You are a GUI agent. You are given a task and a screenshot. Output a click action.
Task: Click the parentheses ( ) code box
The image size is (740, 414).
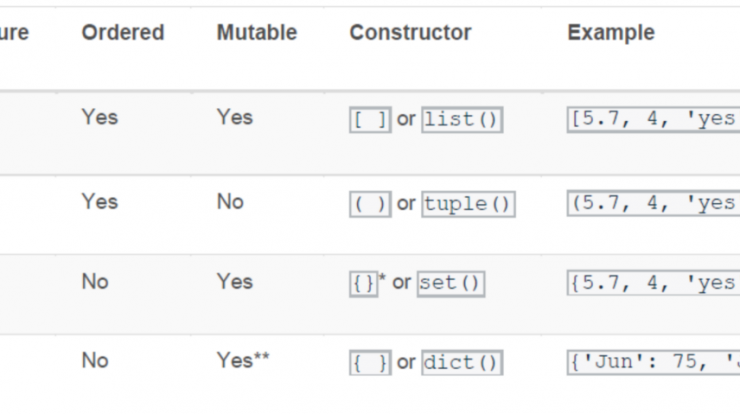(370, 204)
